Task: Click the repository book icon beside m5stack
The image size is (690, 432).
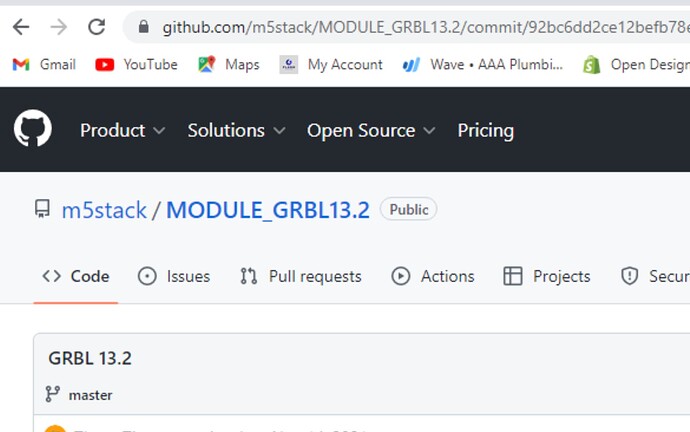Action: tap(42, 209)
